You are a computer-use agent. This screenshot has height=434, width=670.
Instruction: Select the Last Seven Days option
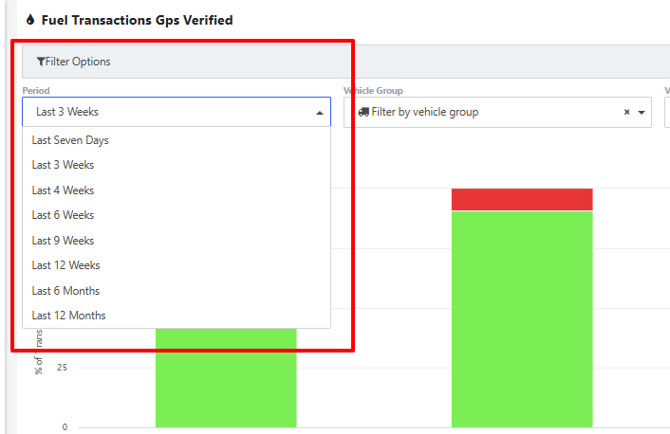point(70,140)
